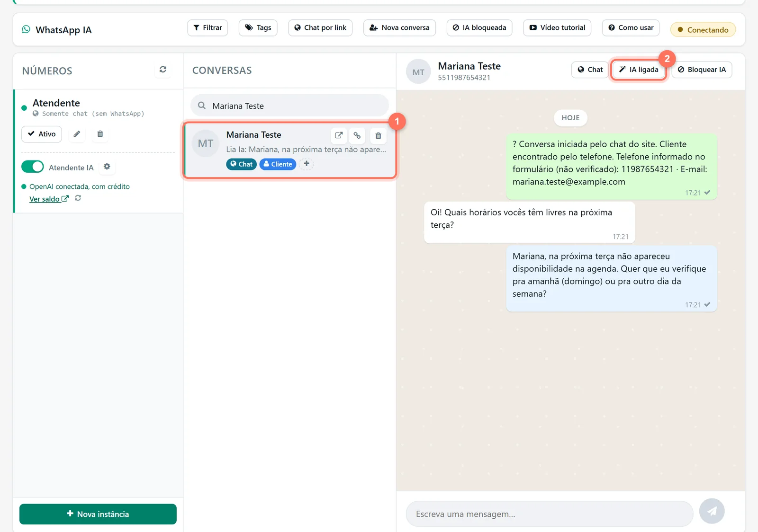Click the Chat tag on Mariana Teste
Viewport: 758px width, 532px height.
pos(242,164)
